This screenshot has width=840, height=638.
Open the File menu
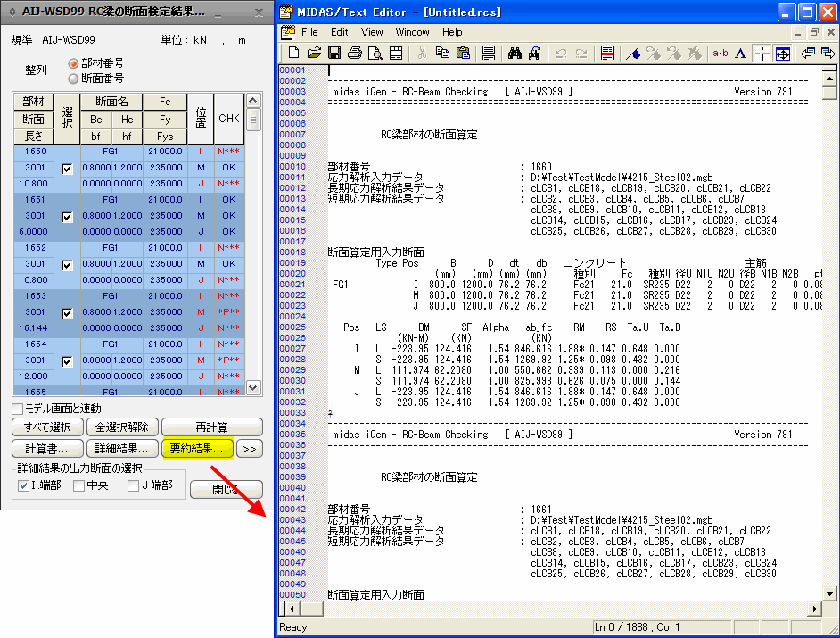(309, 32)
